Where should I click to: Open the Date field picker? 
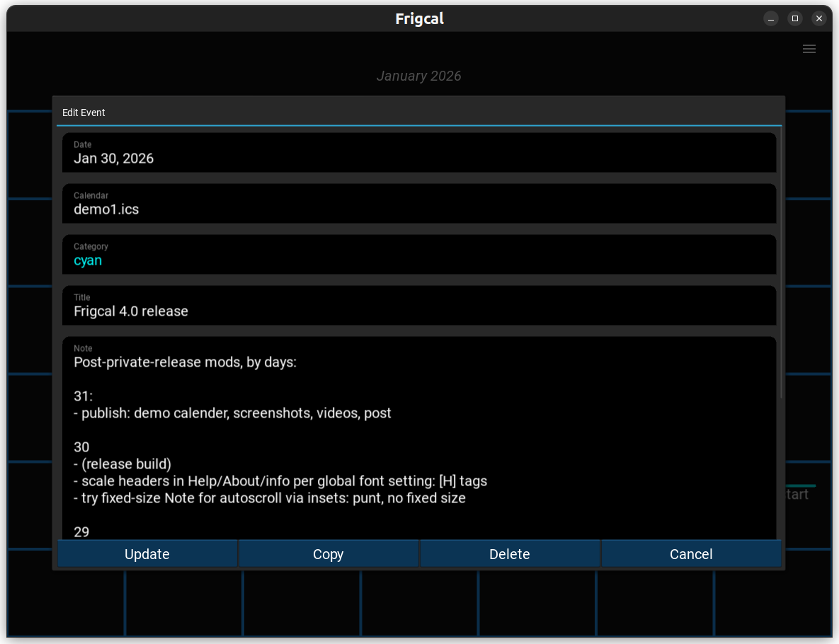tap(419, 153)
